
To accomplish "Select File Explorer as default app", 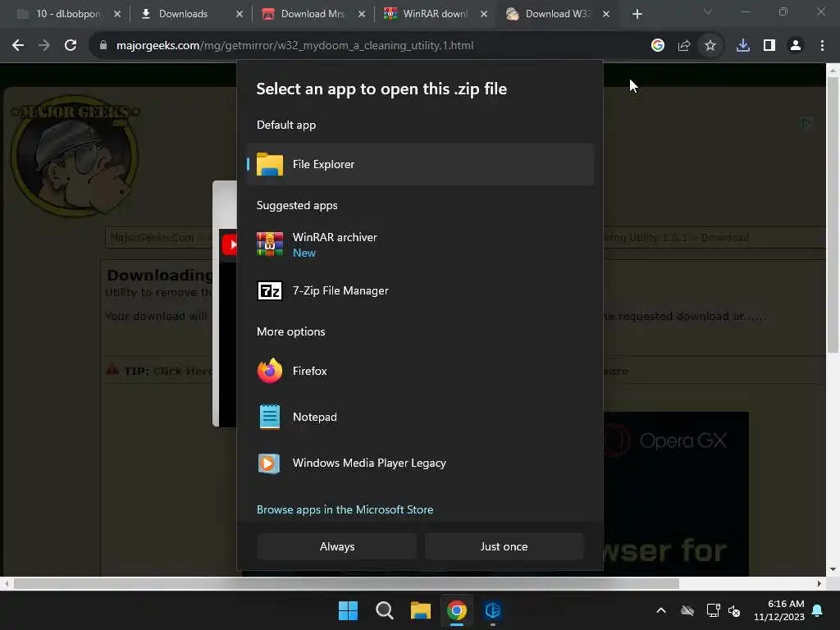I will tap(420, 164).
